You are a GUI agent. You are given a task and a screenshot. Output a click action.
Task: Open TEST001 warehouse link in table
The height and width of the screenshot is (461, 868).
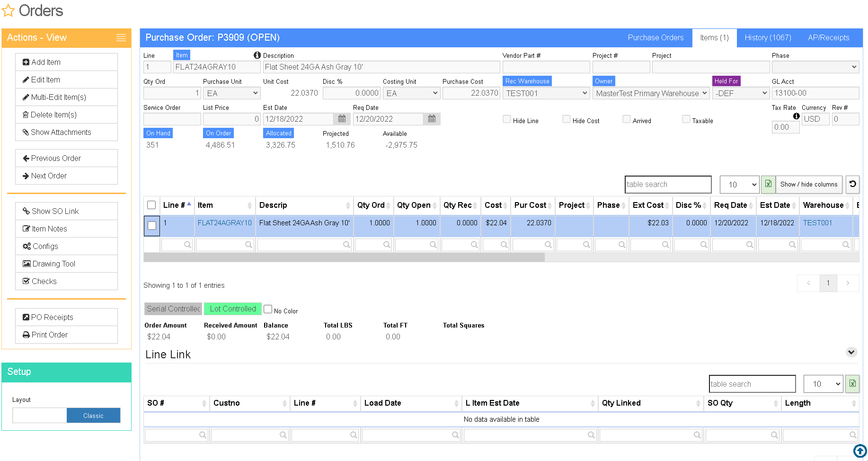pyautogui.click(x=817, y=223)
